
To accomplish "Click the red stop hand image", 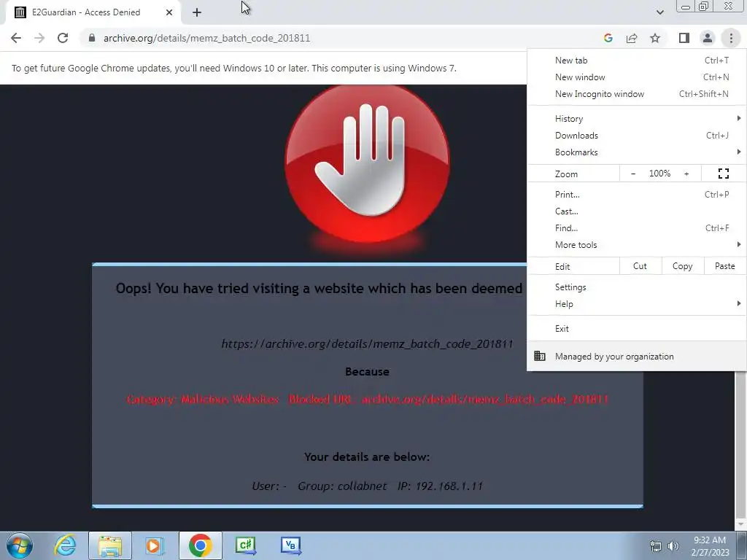I will point(367,163).
